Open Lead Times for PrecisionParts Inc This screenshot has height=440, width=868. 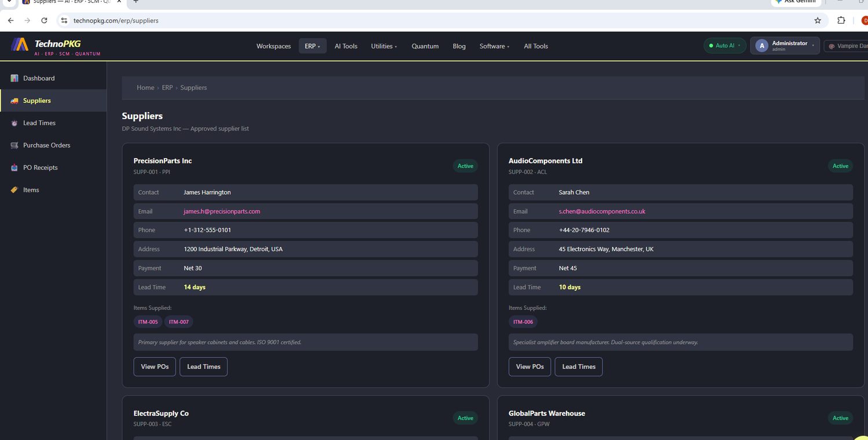[204, 367]
